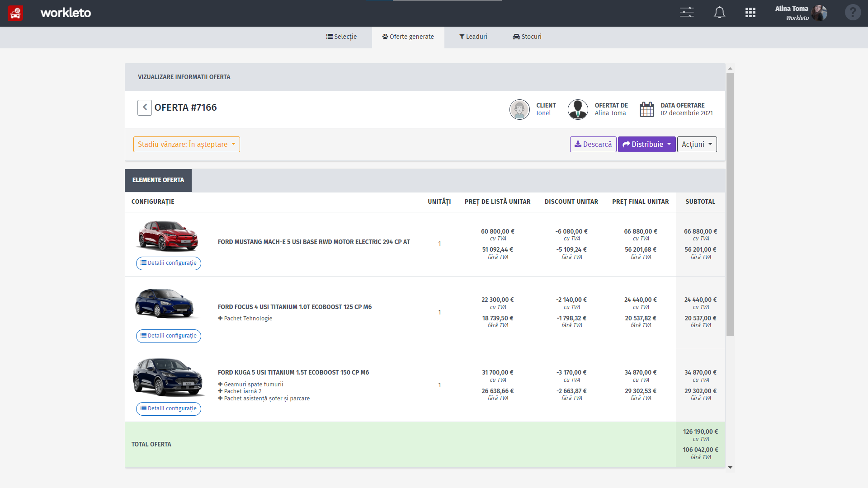Open the sliders settings icon in header
Screen dimensions: 868x488
[687, 13]
